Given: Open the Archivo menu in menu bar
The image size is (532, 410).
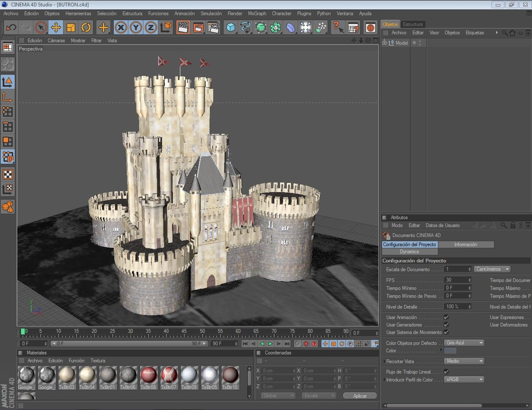Looking at the screenshot, I should (x=11, y=13).
